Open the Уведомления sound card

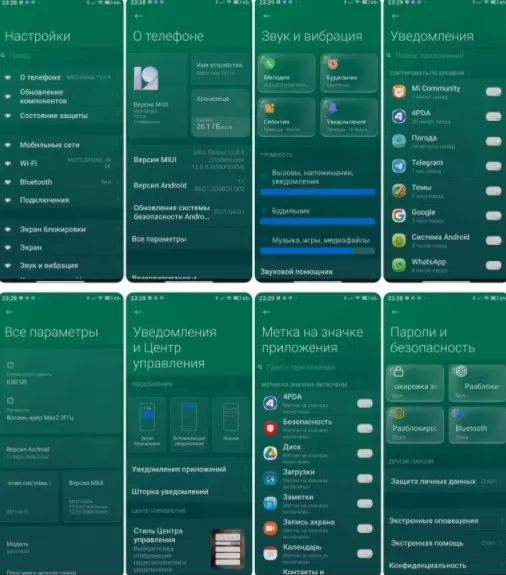(349, 117)
